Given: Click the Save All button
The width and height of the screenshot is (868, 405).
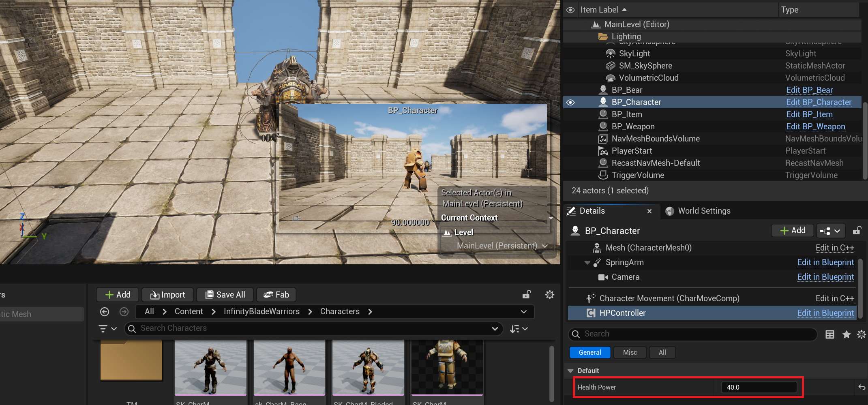Looking at the screenshot, I should (x=225, y=295).
